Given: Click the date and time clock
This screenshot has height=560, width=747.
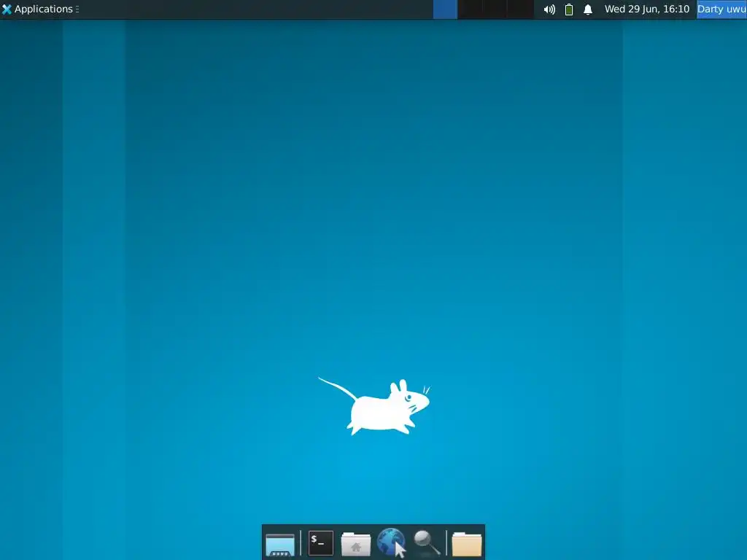Looking at the screenshot, I should point(647,9).
